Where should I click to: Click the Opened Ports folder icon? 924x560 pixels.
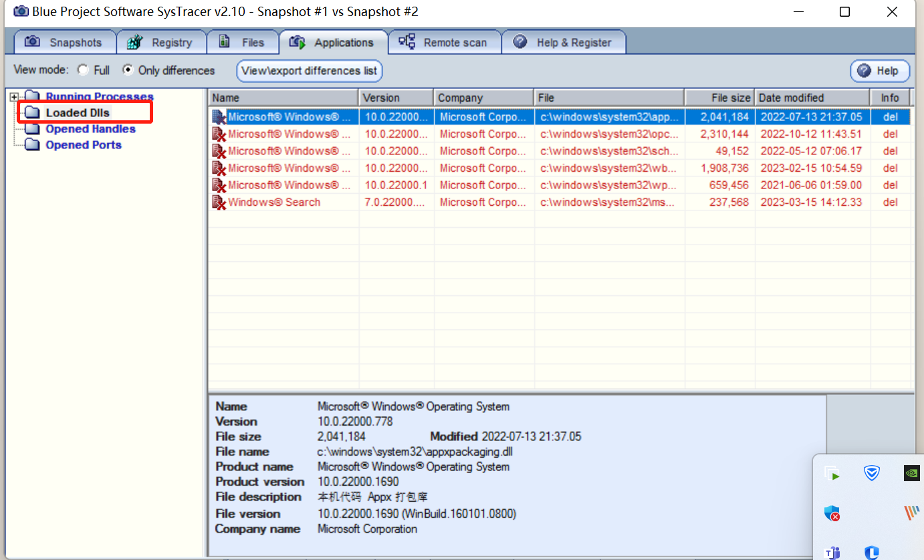pyautogui.click(x=33, y=145)
